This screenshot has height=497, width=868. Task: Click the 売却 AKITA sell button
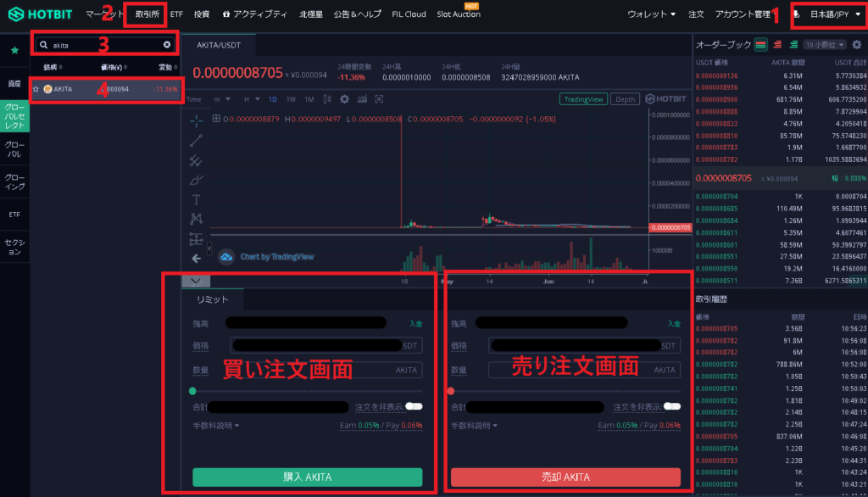point(565,477)
